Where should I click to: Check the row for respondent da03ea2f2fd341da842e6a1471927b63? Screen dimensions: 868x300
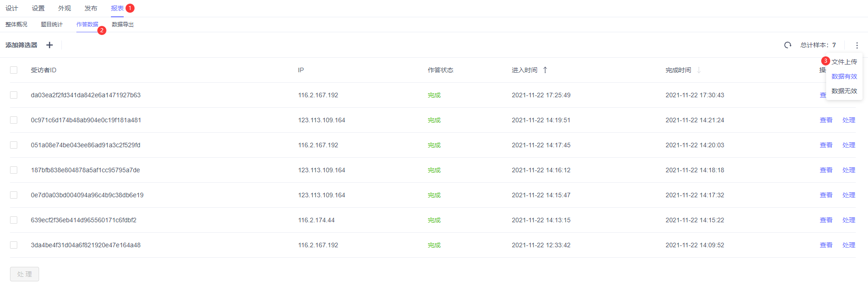[x=14, y=95]
